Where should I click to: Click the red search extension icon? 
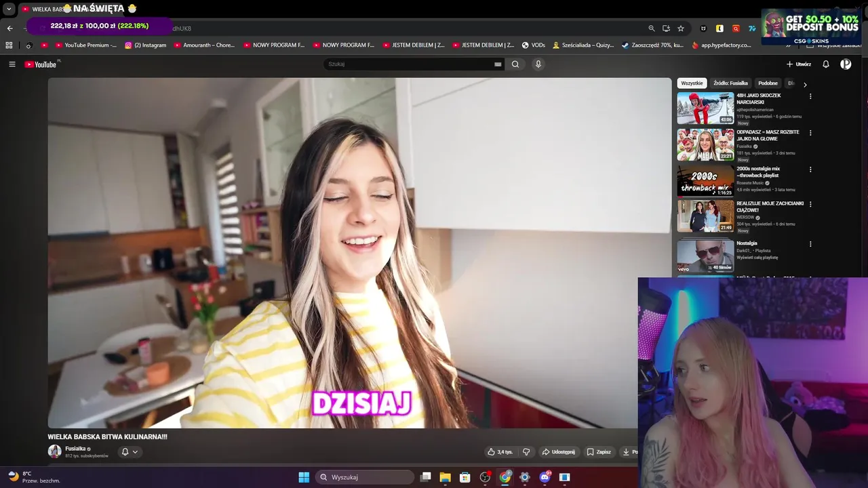click(x=736, y=28)
